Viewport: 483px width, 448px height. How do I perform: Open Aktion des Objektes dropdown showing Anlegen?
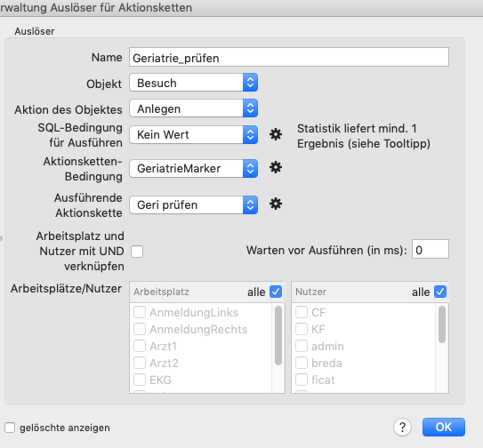click(x=193, y=108)
